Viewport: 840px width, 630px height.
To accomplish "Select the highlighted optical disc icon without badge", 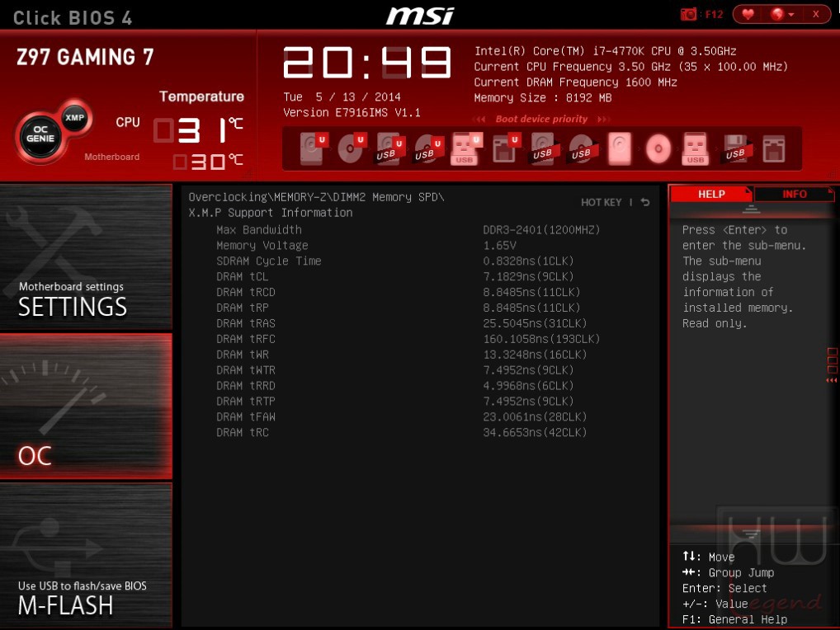I will [x=658, y=148].
